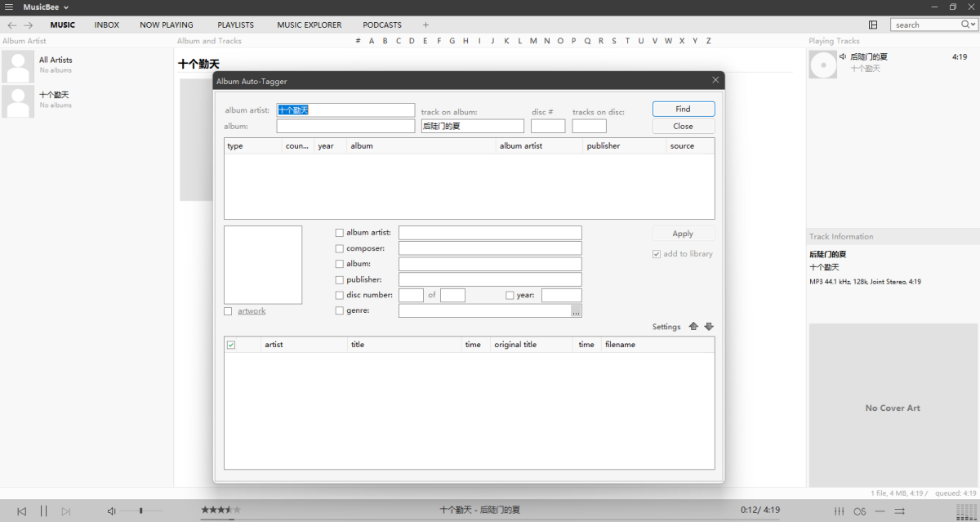Tick the artwork checkbox
The width and height of the screenshot is (980, 522).
click(228, 311)
